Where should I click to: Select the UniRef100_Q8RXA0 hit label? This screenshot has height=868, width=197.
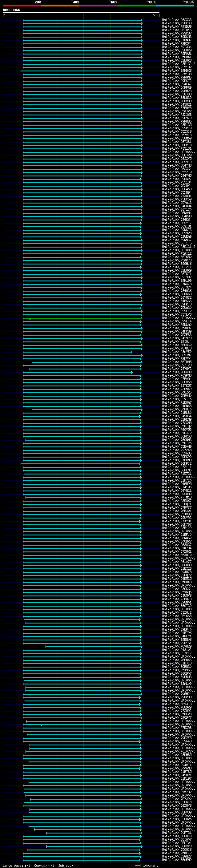[x=177, y=372]
